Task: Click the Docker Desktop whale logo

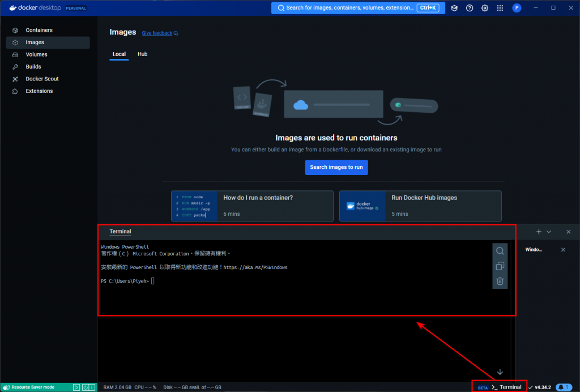Action: (12, 8)
